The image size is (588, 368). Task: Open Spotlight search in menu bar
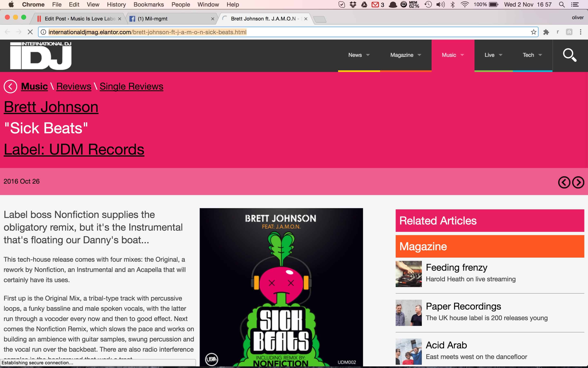point(562,4)
